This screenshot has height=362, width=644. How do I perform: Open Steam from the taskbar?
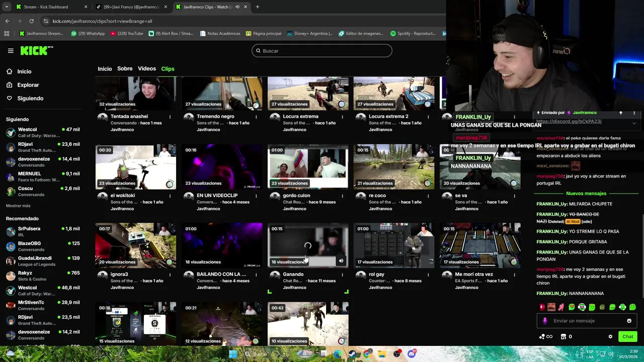click(352, 354)
